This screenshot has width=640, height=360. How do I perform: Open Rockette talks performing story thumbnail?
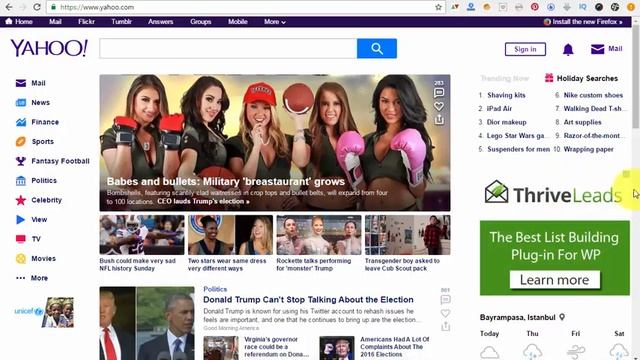point(319,235)
